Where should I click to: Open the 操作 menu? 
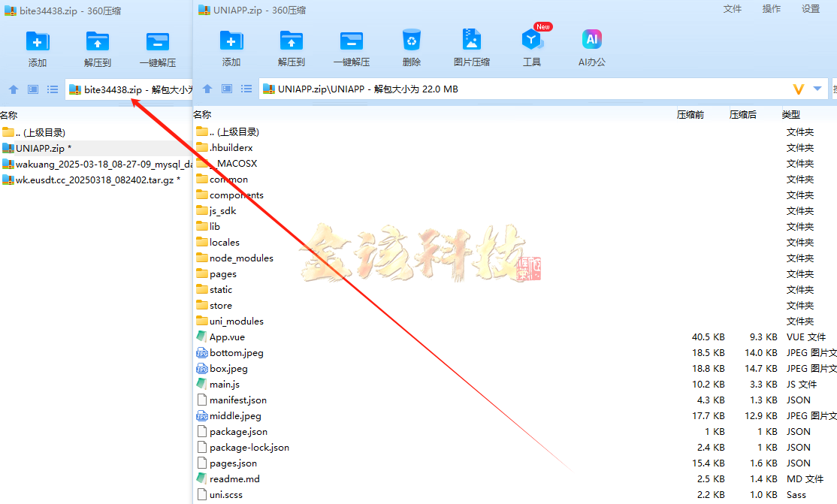coord(771,9)
